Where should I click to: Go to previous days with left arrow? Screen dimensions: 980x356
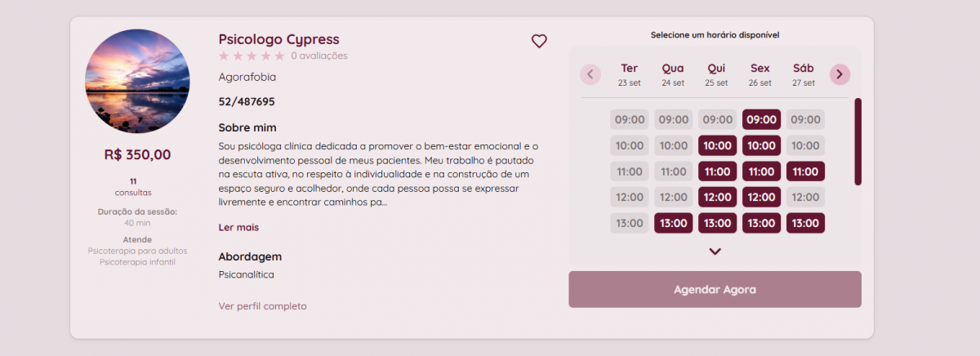click(x=590, y=74)
